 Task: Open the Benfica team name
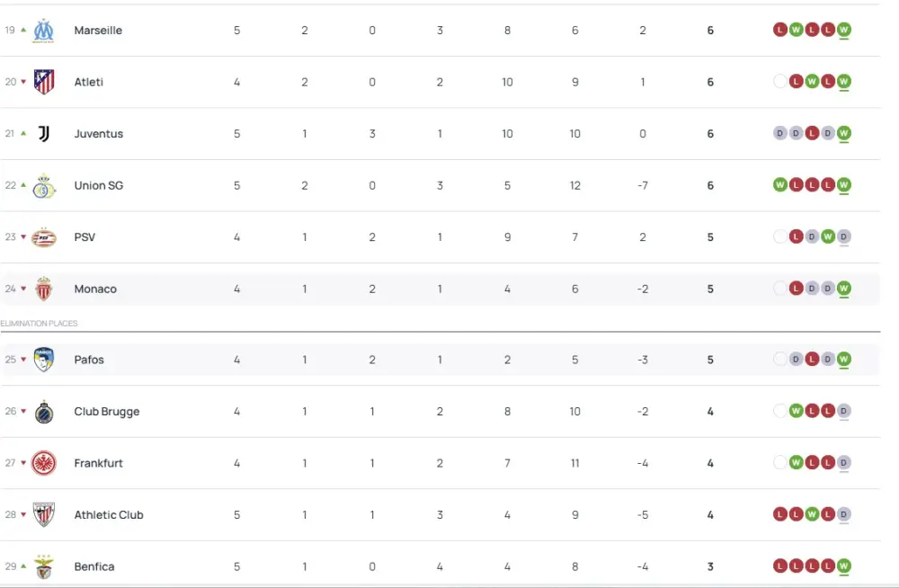(x=93, y=566)
